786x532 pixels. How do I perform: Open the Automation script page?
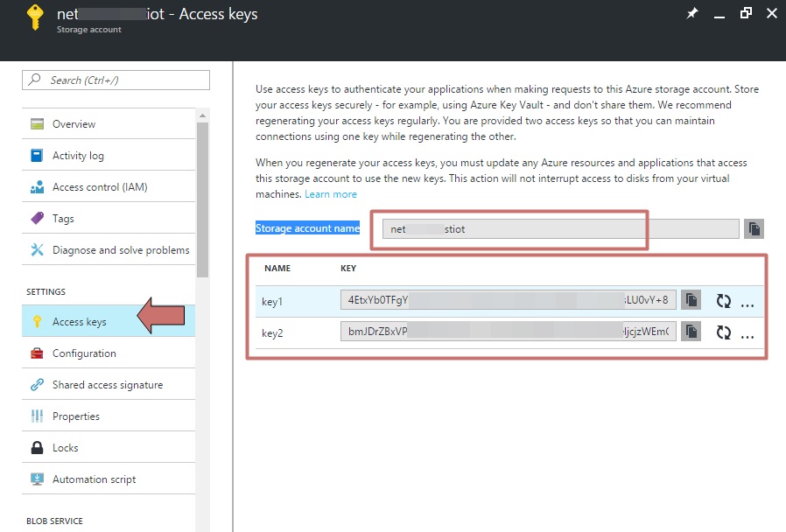point(91,479)
